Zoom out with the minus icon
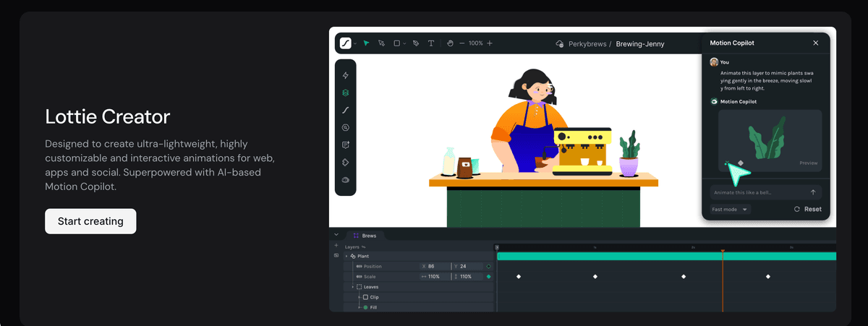Screen dimensions: 868x326 point(462,43)
